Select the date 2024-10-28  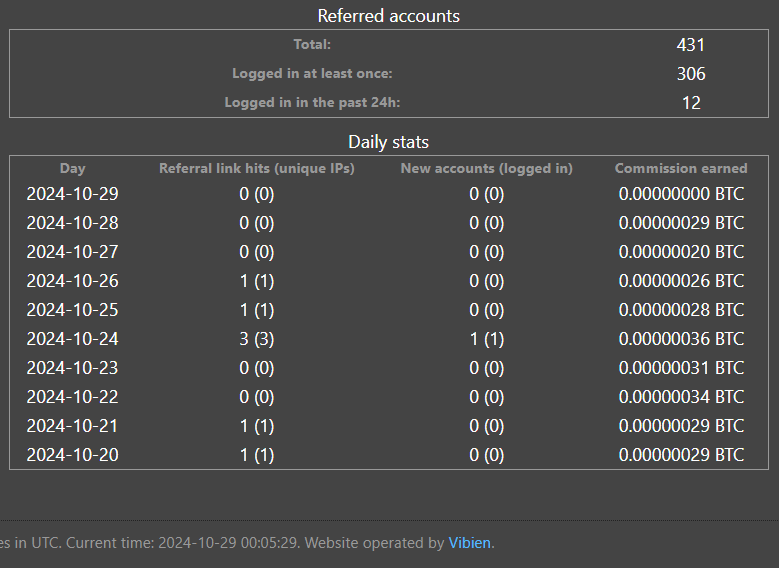(x=73, y=223)
